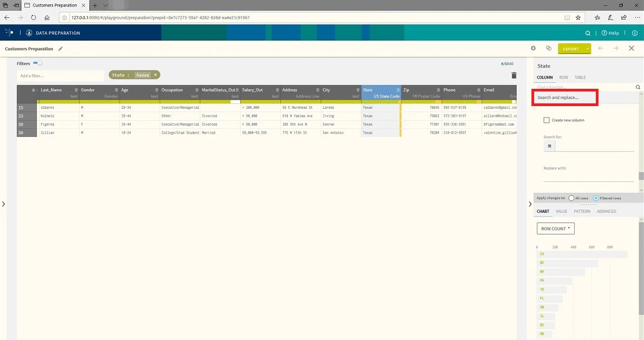Open the header search magnifier icon
Image resolution: width=644 pixels, height=340 pixels.
click(588, 34)
